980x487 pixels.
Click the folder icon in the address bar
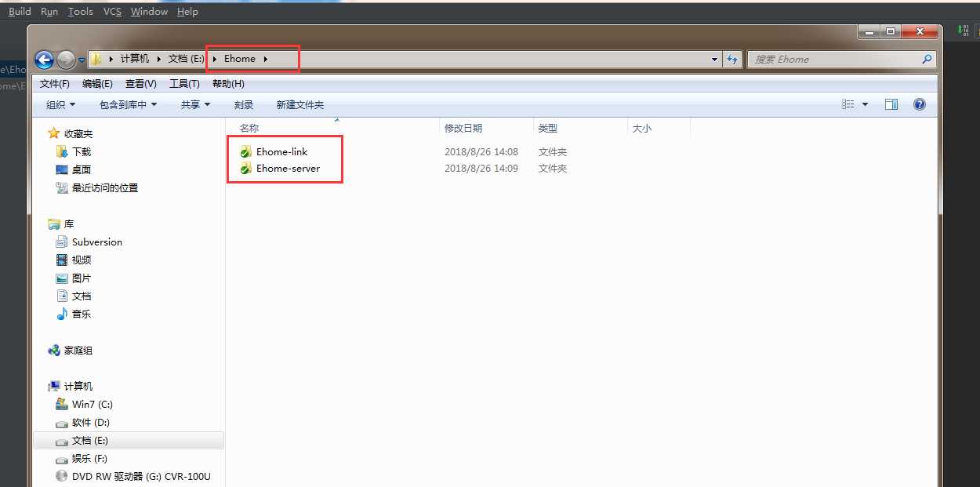point(96,59)
